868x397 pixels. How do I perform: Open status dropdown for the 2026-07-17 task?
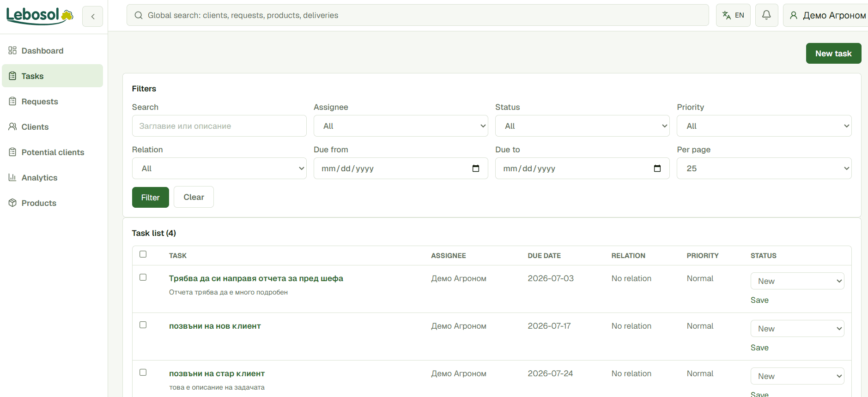point(797,329)
